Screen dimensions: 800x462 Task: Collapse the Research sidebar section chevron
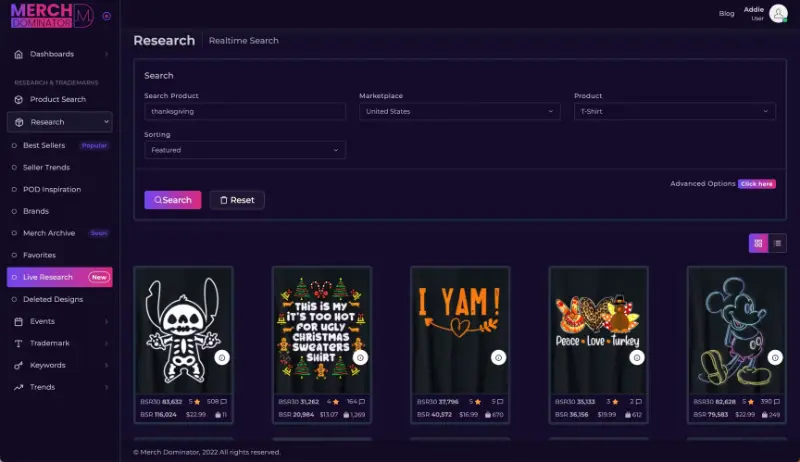(x=106, y=122)
